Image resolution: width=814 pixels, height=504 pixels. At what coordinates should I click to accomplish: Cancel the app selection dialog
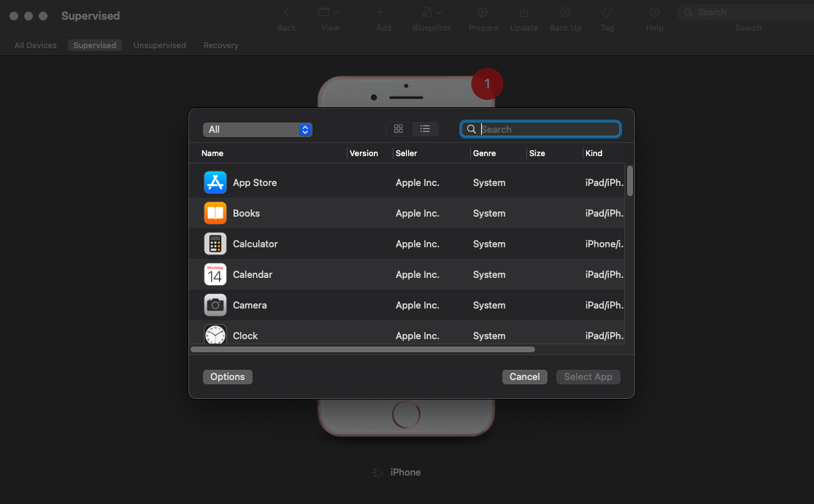point(524,377)
